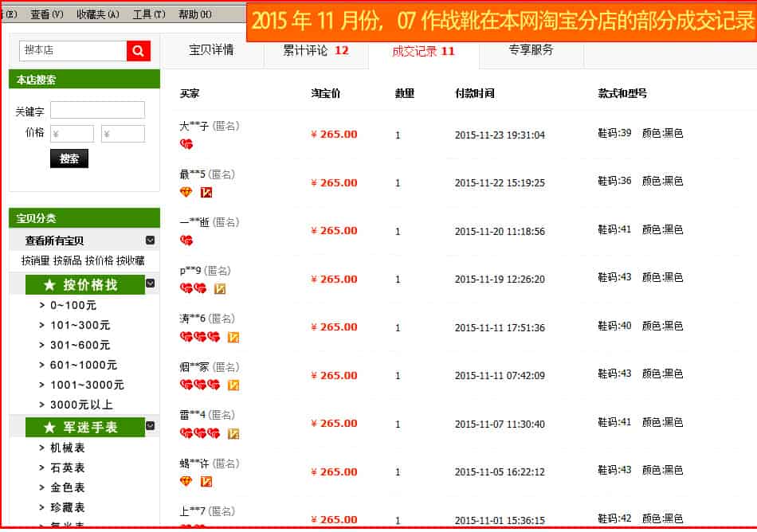Screen dimensions: 757x532
Task: Click VIP badge icon beside buyer 最**5
Action: coord(206,193)
